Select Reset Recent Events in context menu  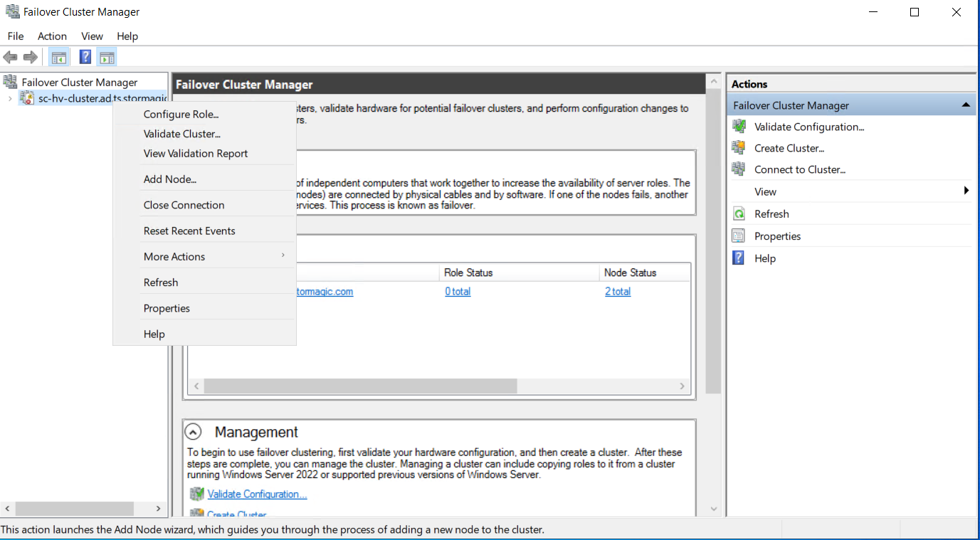point(204,231)
